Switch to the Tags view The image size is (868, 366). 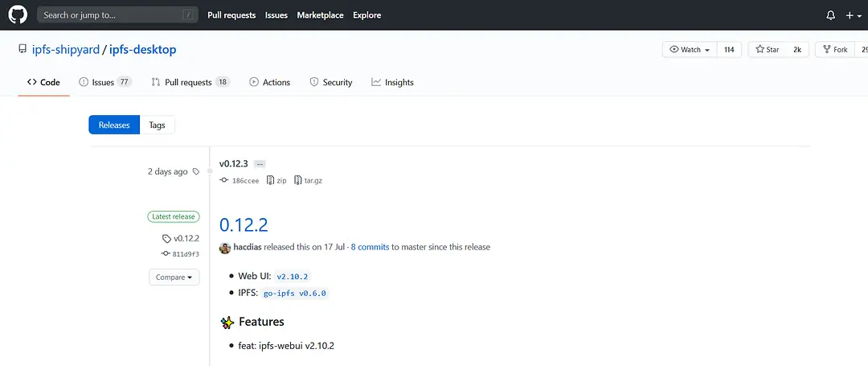[157, 125]
